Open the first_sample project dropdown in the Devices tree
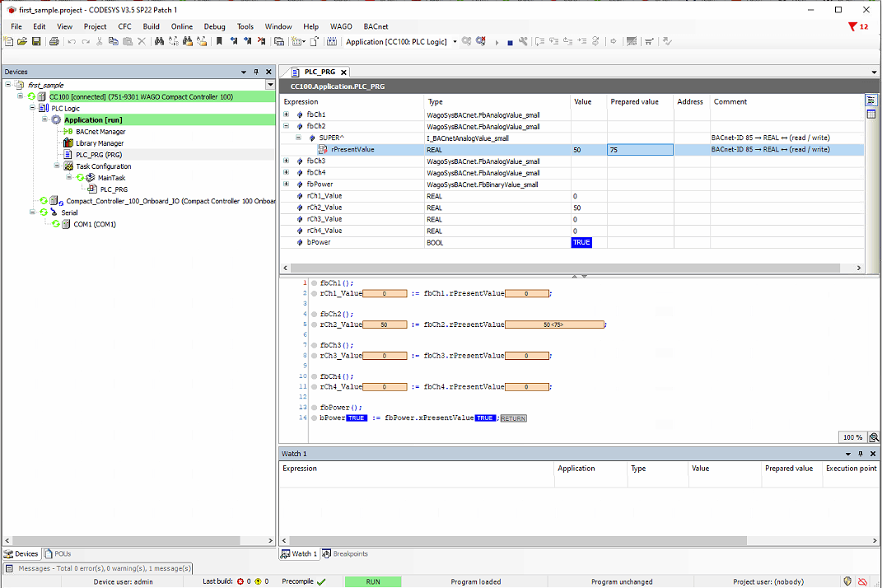The width and height of the screenshot is (882, 588). pyautogui.click(x=270, y=85)
